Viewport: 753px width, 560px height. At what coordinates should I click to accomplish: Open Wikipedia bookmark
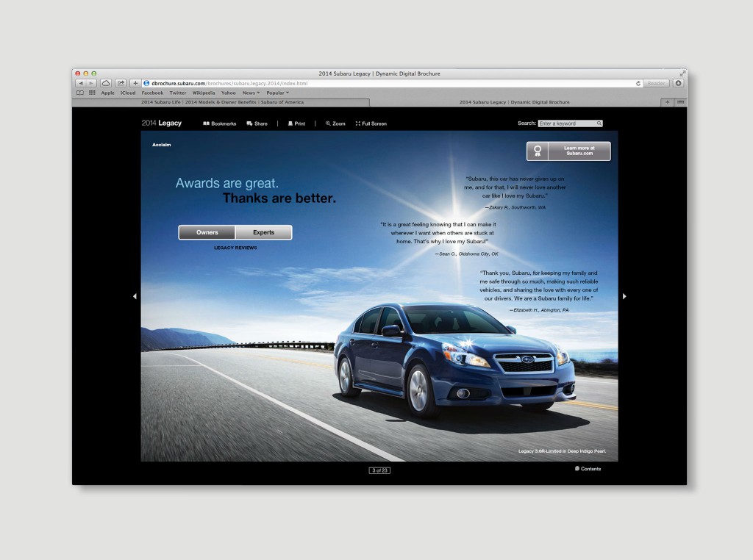coord(204,93)
